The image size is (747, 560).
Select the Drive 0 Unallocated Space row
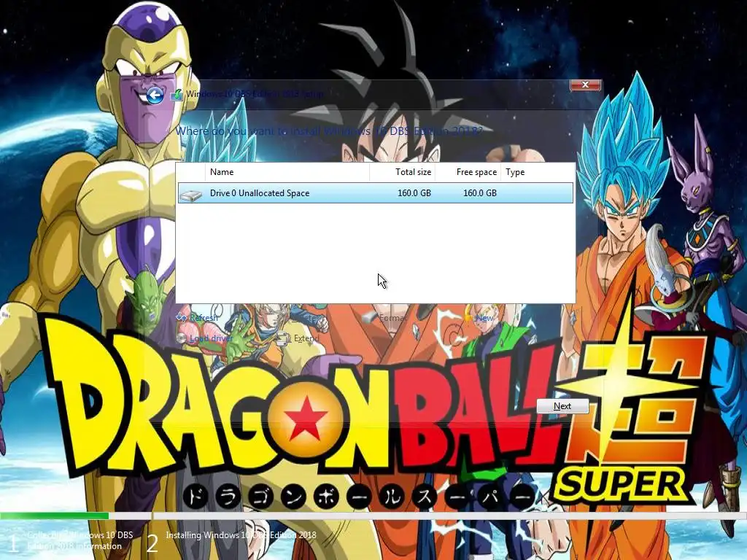coord(376,192)
